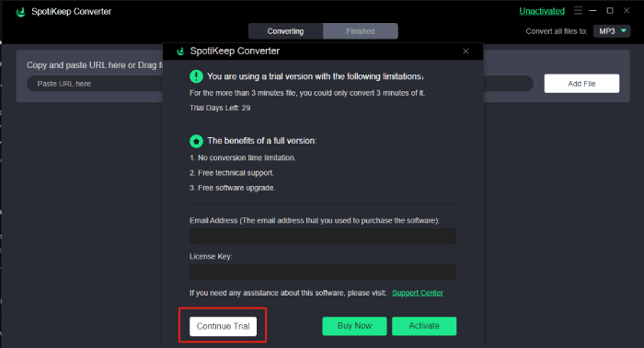Open the hamburger menu icon
Screen dimensions: 644x348
(x=579, y=11)
